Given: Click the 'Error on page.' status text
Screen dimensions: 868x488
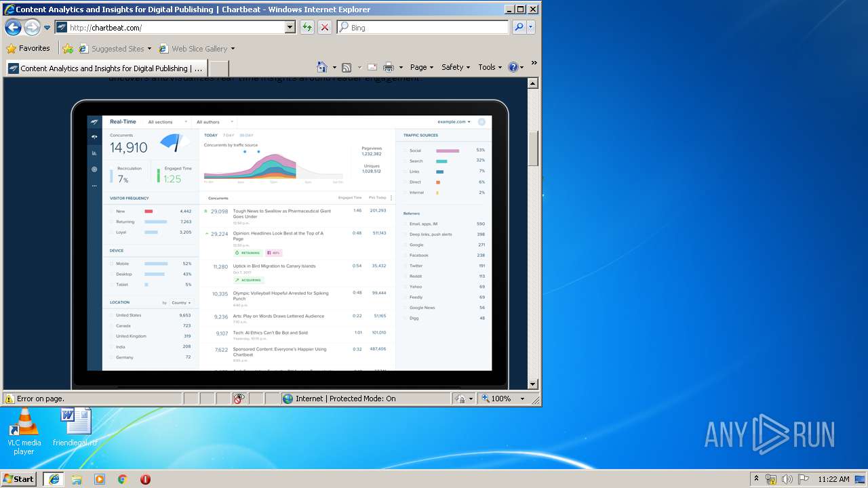Looking at the screenshot, I should [x=41, y=399].
